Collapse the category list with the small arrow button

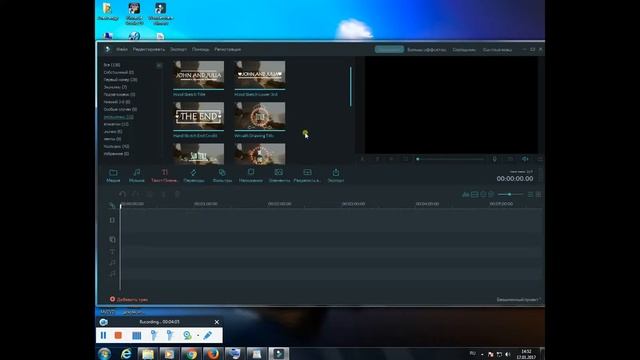tap(159, 65)
